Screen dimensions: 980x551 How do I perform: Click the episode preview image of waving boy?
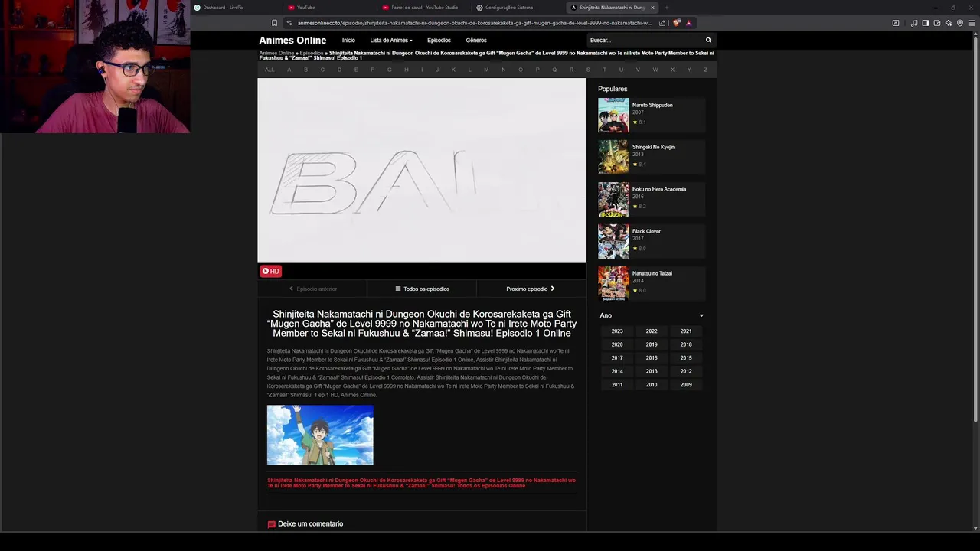[x=320, y=435]
